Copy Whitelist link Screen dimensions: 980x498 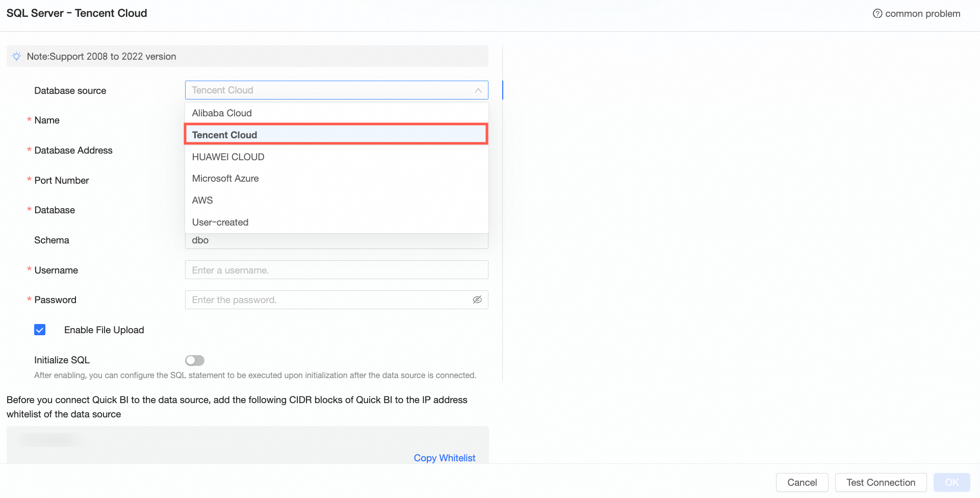pos(444,458)
